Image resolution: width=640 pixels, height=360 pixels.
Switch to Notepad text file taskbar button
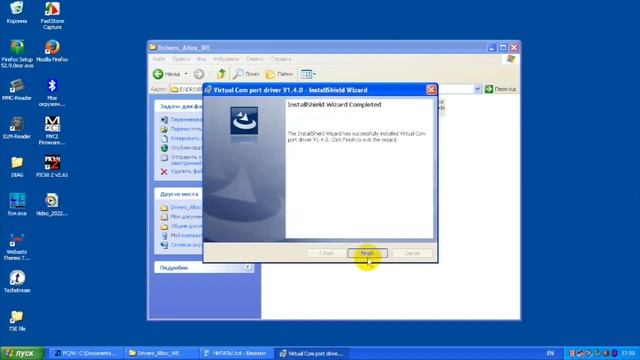[236, 353]
